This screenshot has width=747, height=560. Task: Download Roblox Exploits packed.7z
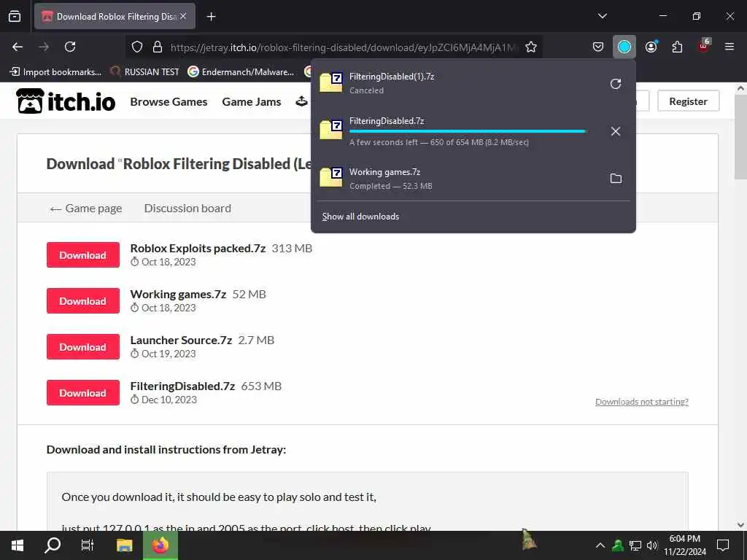click(x=83, y=254)
